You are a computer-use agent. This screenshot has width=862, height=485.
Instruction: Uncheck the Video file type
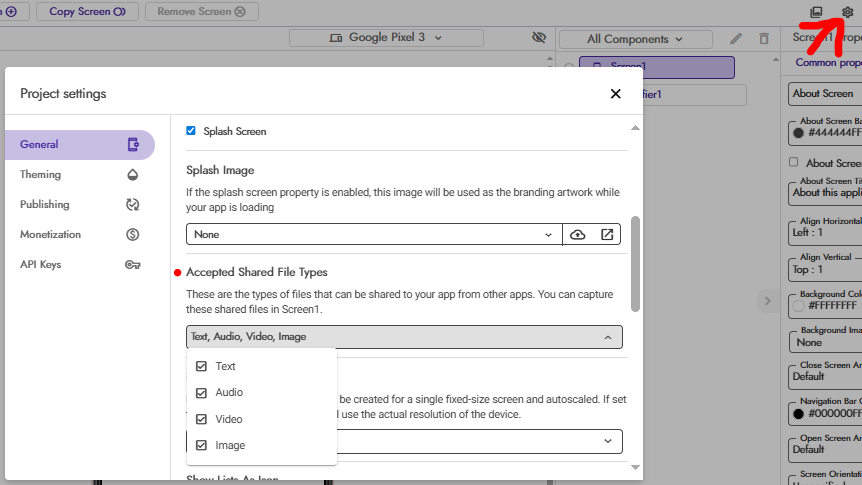(202, 419)
